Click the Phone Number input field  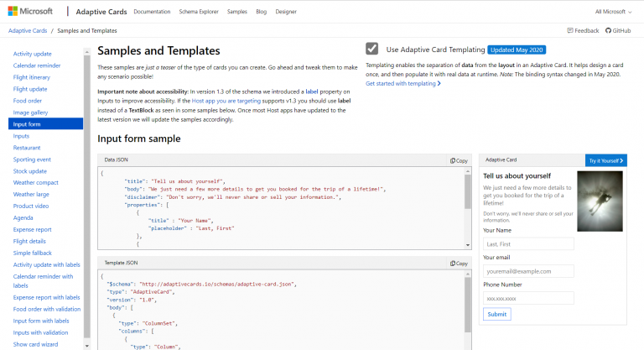coord(528,298)
